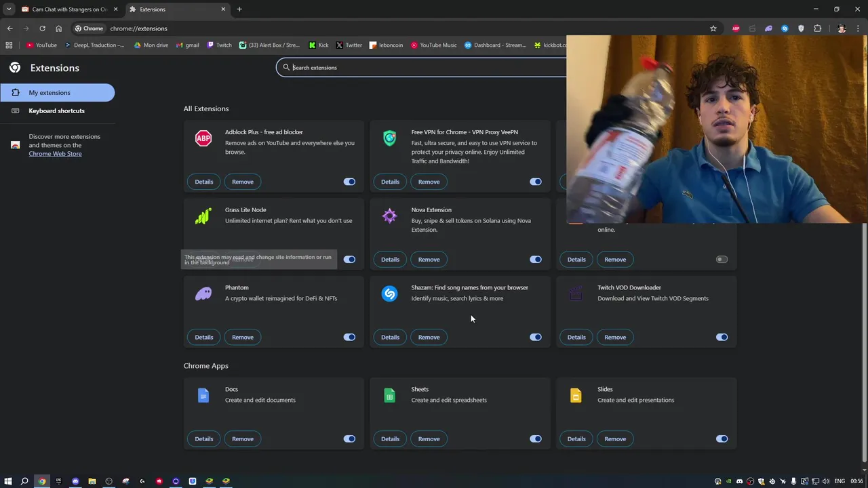Image resolution: width=868 pixels, height=488 pixels.
Task: Open Details for the Sheets app
Action: click(x=390, y=439)
